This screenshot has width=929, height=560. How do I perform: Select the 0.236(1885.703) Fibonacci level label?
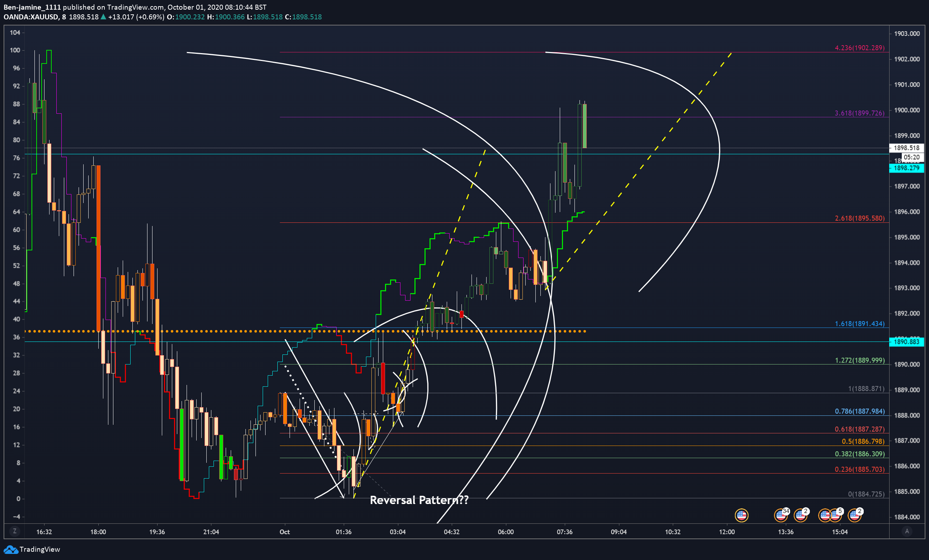[x=860, y=469]
